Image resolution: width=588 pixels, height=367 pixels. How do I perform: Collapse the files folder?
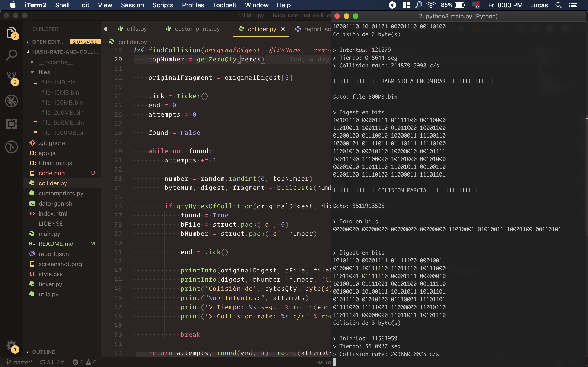pos(44,72)
